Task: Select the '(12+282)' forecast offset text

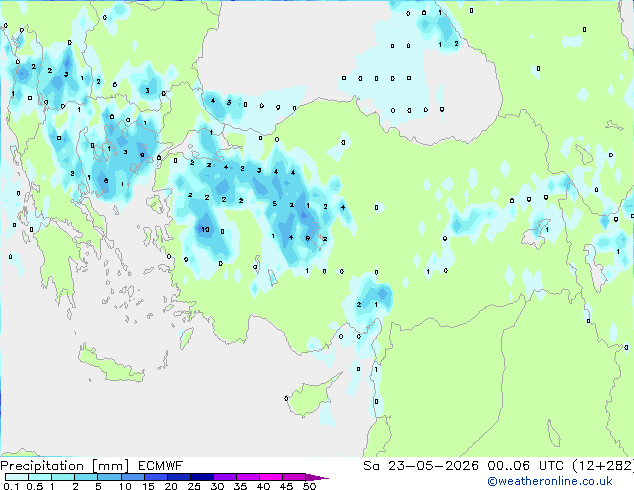Action: coord(603,466)
